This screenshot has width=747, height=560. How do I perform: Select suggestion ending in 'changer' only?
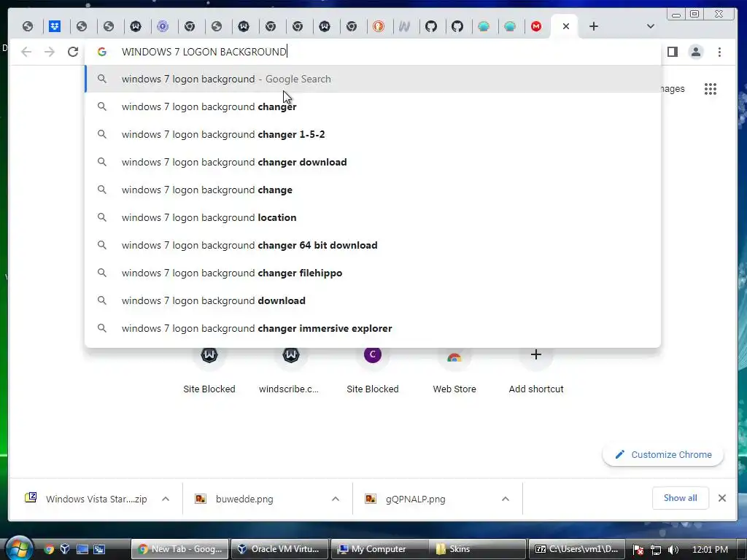click(x=373, y=106)
